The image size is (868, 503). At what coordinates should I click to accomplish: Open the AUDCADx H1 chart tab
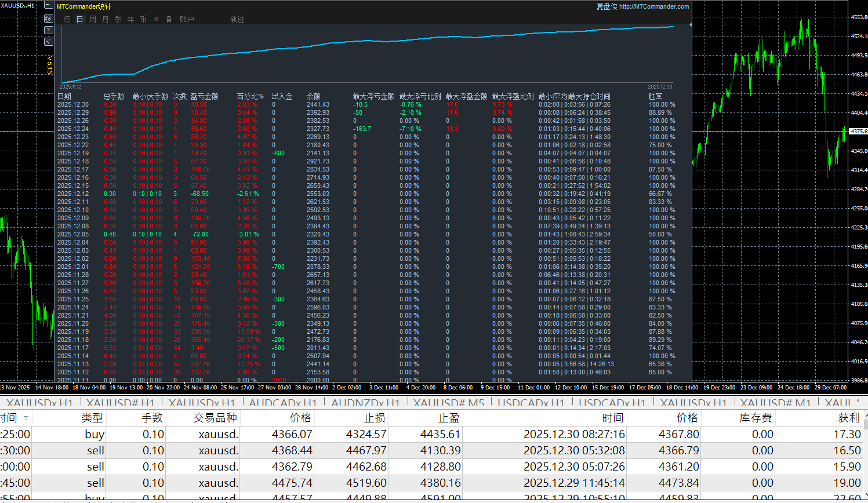(283, 402)
